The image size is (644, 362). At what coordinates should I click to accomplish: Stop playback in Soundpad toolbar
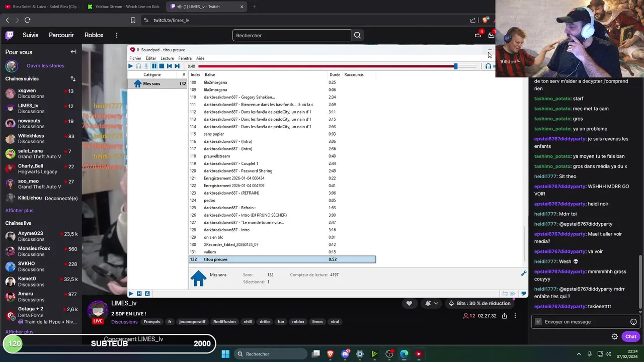click(x=162, y=66)
